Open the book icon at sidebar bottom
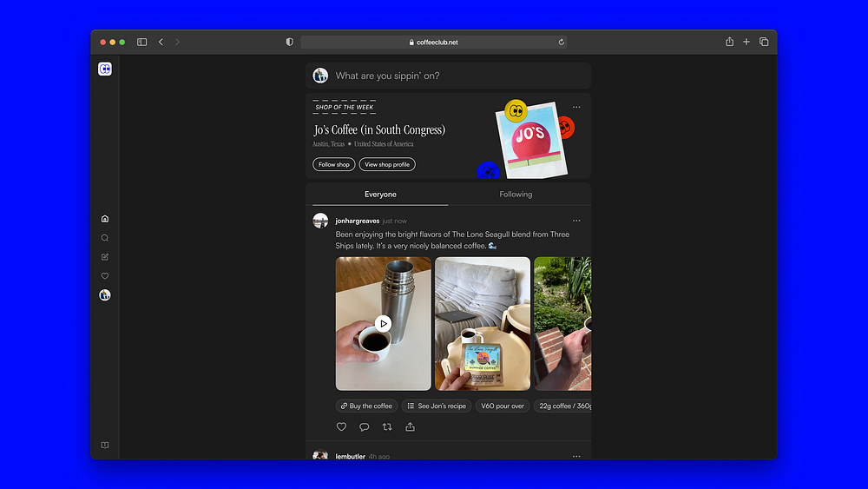Screen dimensions: 868x489 click(x=105, y=446)
